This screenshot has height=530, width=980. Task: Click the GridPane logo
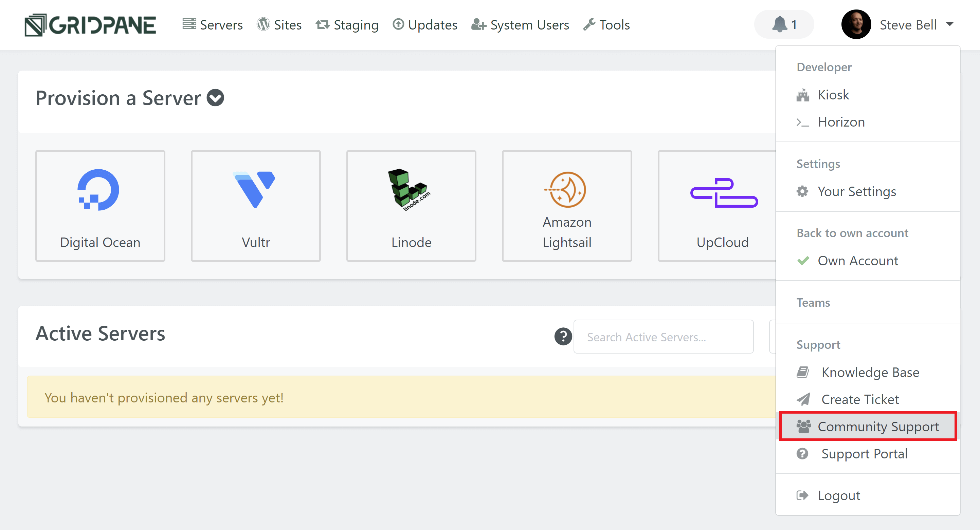(x=90, y=25)
